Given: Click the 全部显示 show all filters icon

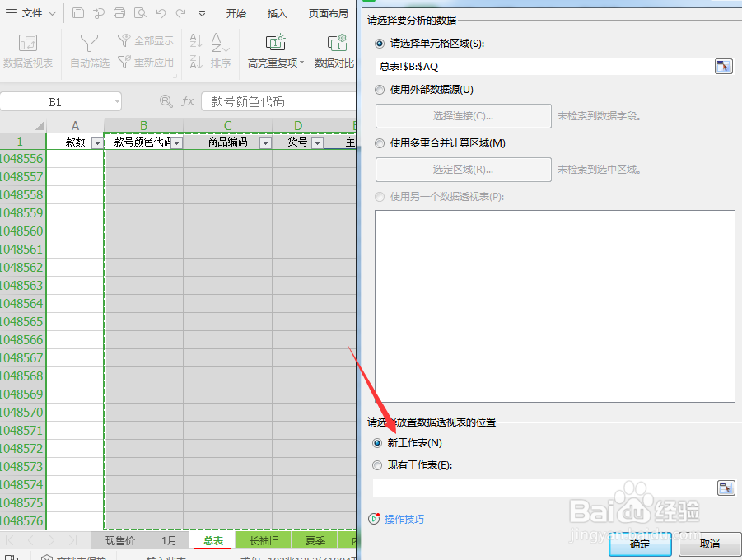Looking at the screenshot, I should (x=145, y=40).
